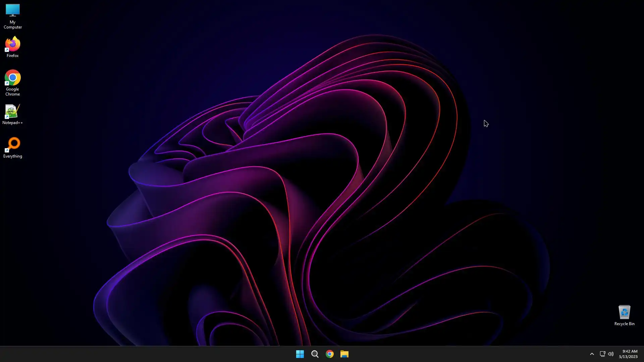Select the Recycle Bin icon
The width and height of the screenshot is (644, 362).
pyautogui.click(x=624, y=312)
